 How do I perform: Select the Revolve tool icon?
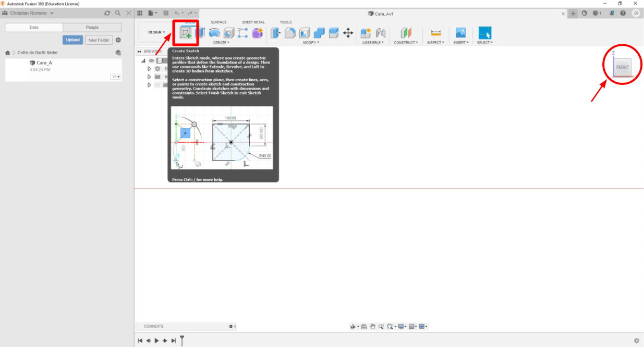[214, 33]
